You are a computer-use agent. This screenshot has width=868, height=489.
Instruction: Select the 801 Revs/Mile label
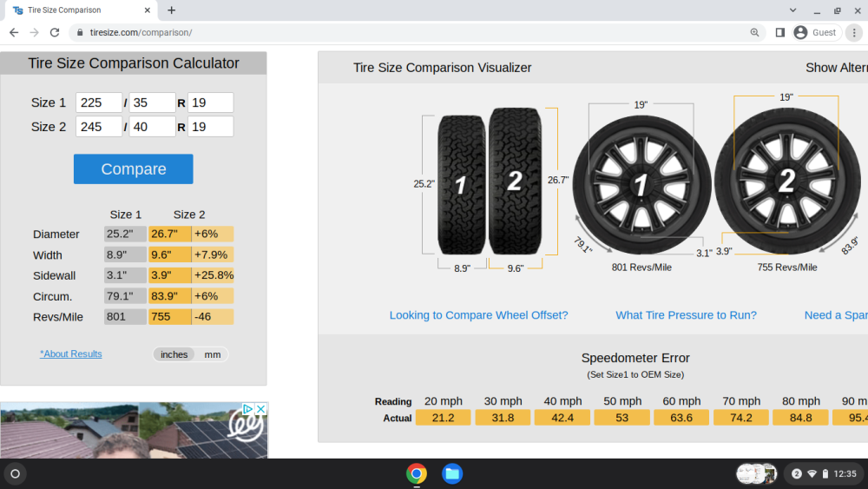tap(641, 268)
